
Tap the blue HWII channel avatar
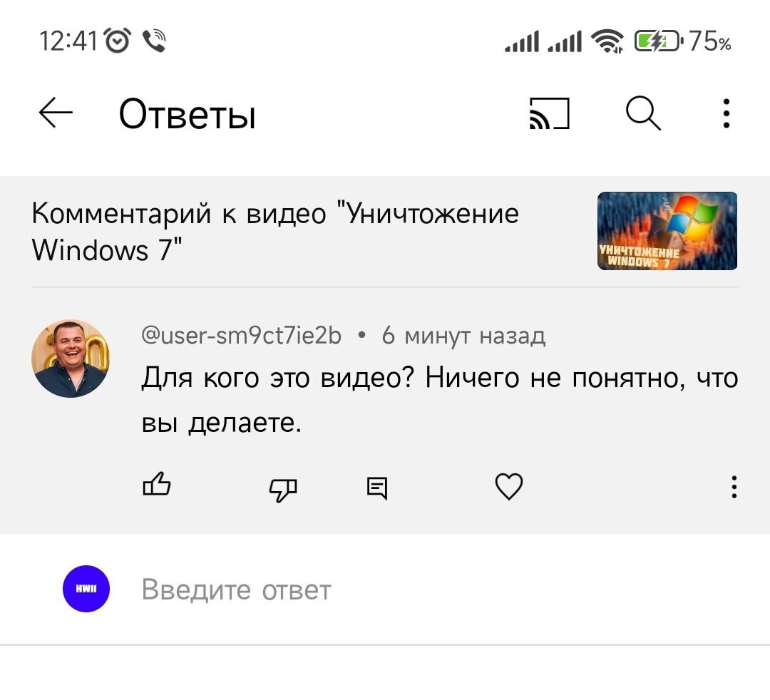tap(86, 590)
